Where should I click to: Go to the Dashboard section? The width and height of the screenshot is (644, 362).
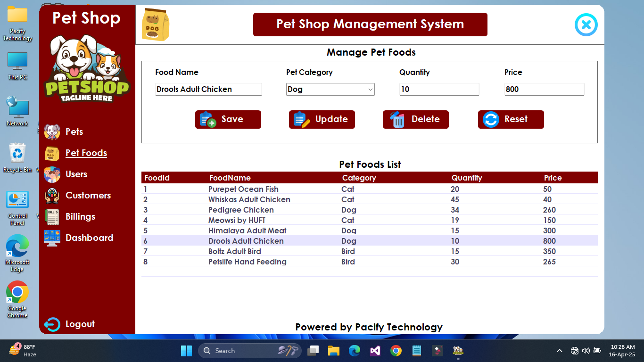(x=89, y=238)
